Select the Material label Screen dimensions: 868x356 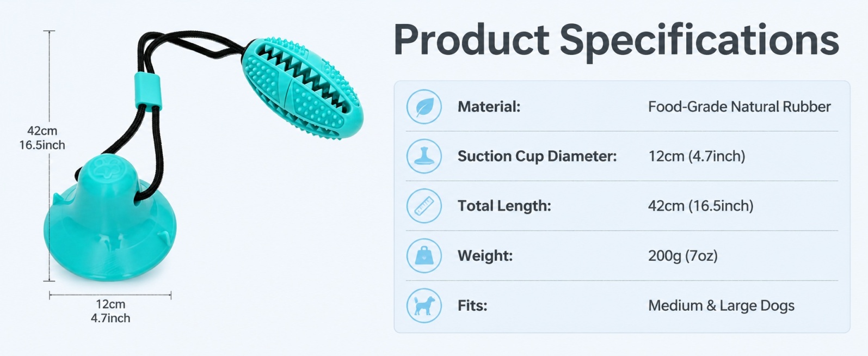coord(489,107)
